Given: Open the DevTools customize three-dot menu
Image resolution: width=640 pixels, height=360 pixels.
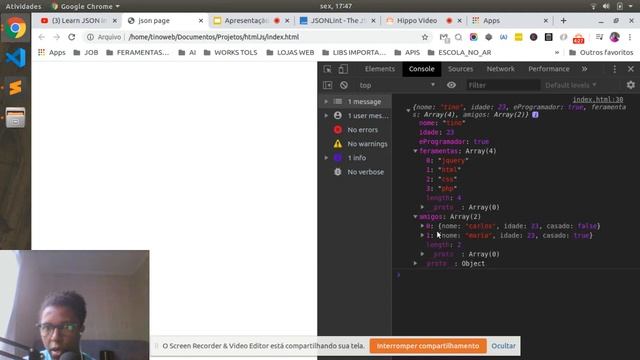Looking at the screenshot, I should point(615,69).
